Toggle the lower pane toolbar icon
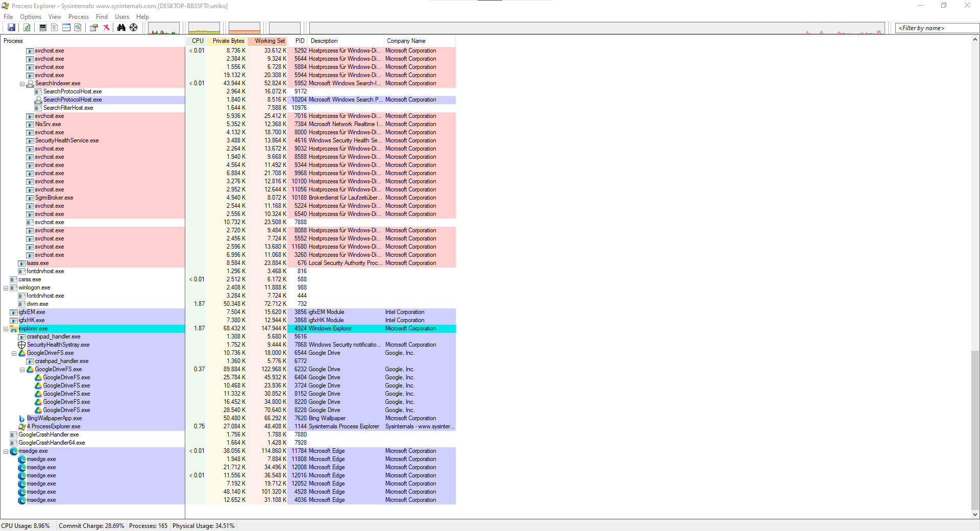The height and width of the screenshot is (531, 980). pos(66,28)
